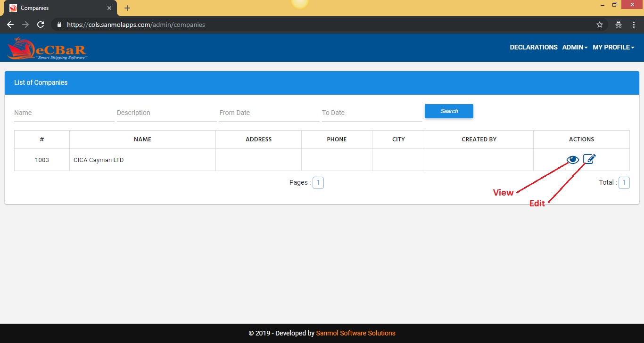Bookmark this page with star icon
644x343 pixels.
pos(600,24)
